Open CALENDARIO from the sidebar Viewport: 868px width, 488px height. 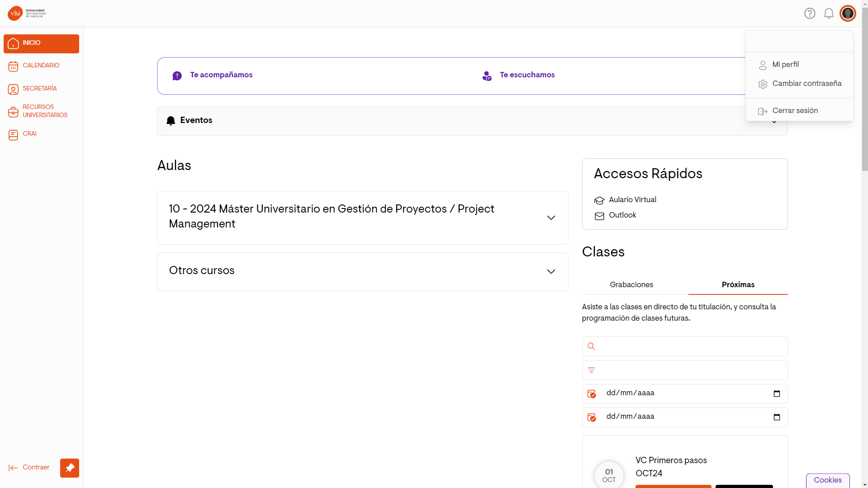pyautogui.click(x=41, y=66)
